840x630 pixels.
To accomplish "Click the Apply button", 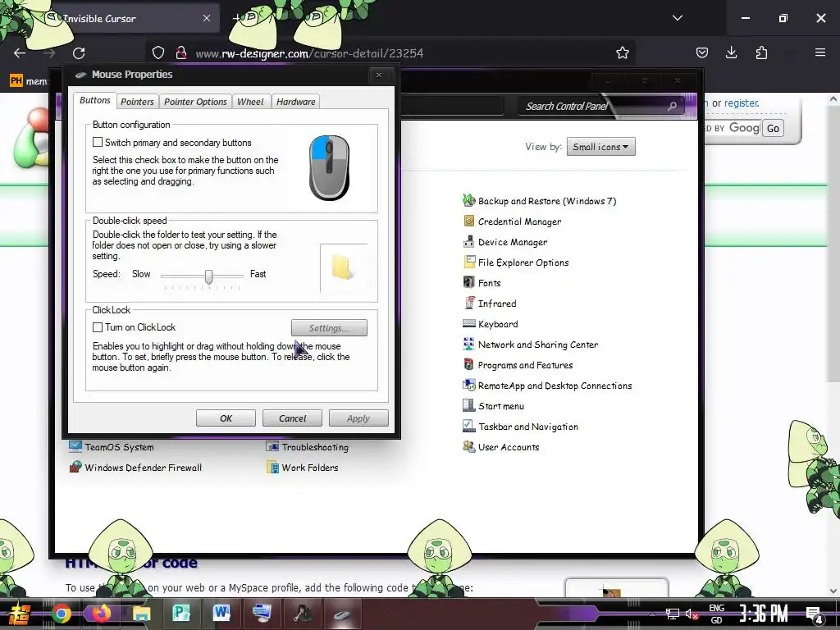I will 358,418.
